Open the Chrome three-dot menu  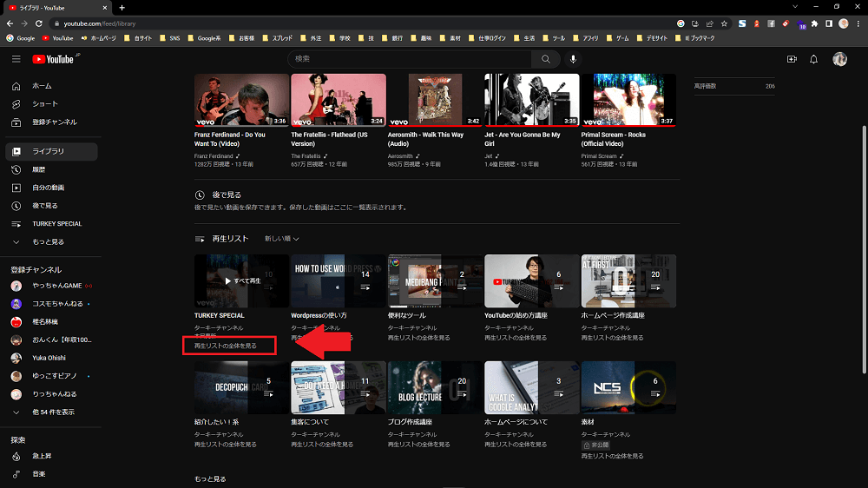[858, 23]
